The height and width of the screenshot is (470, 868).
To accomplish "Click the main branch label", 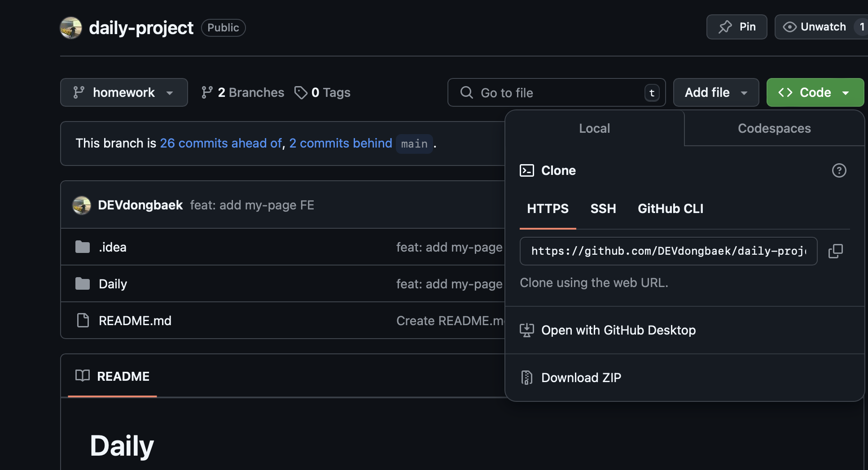I will click(414, 144).
